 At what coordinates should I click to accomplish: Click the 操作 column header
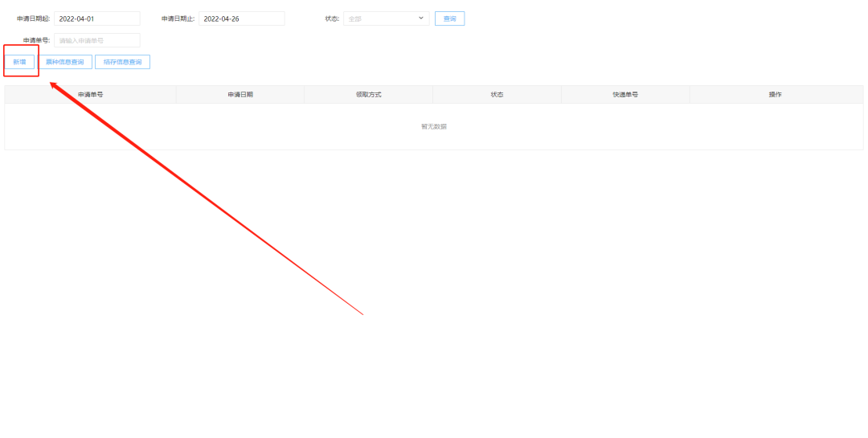click(x=776, y=95)
